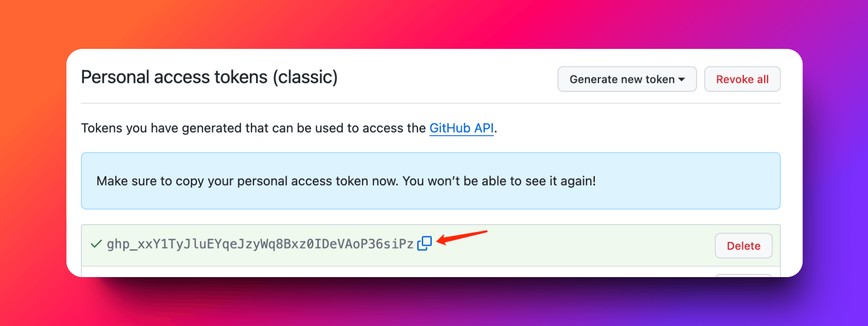Delete the newly generated ghp_ token

point(743,246)
